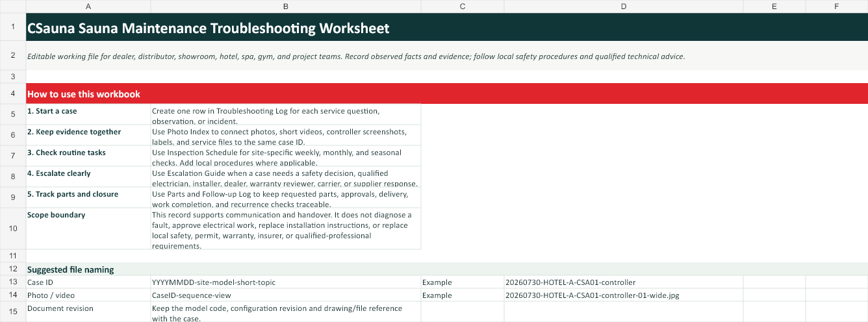Select row 2 header
Image resolution: width=868 pixels, height=322 pixels.
point(13,56)
